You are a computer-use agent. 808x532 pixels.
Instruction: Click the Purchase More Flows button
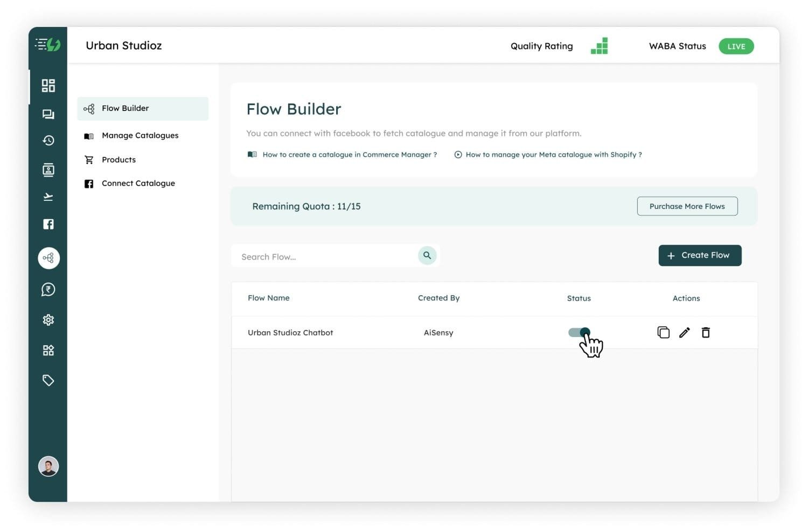tap(687, 206)
